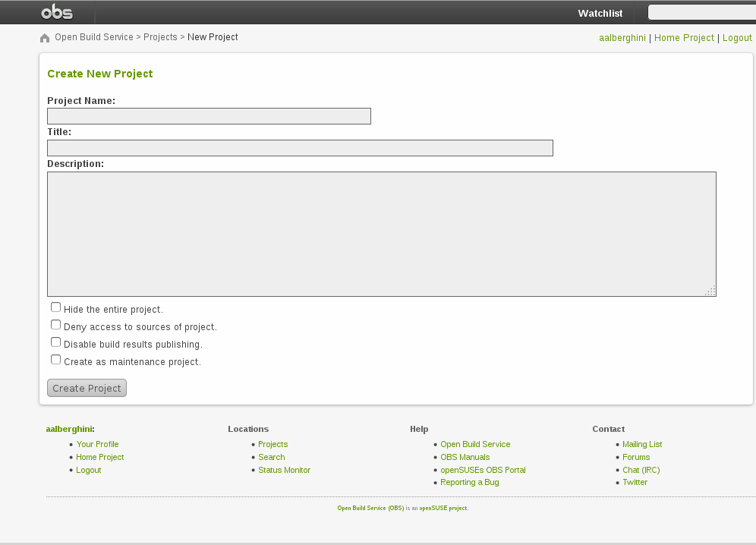
Task: Click the home icon in breadcrumb
Action: click(x=45, y=38)
